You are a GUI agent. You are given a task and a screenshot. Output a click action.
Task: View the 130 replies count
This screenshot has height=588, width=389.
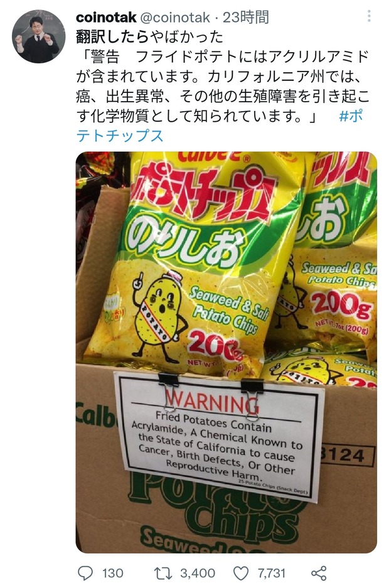point(113,573)
